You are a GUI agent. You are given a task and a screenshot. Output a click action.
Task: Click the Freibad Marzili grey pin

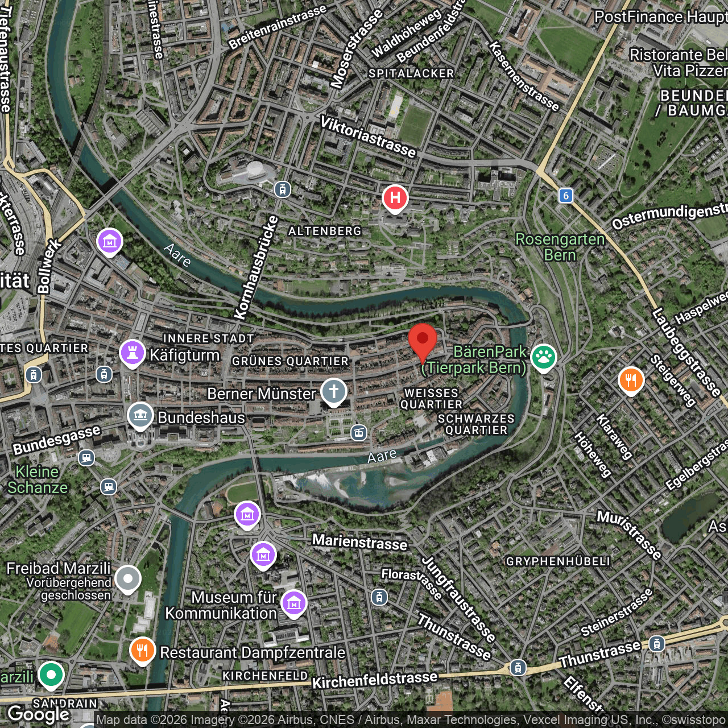(128, 580)
